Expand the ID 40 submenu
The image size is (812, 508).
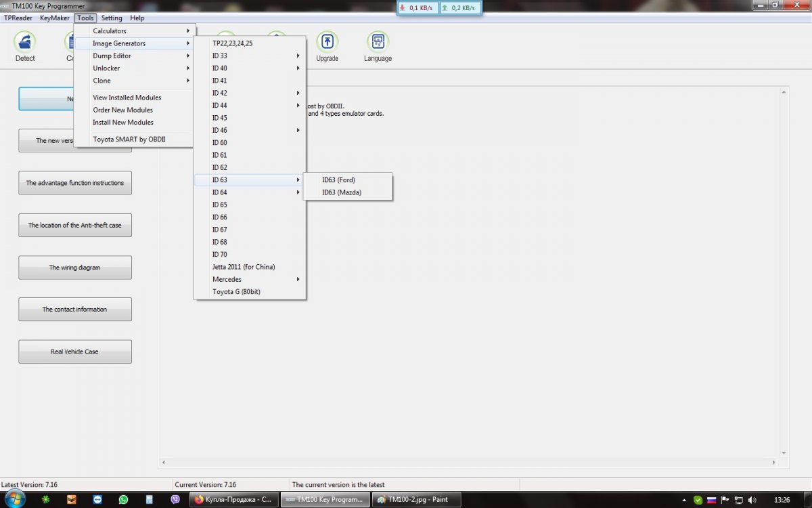[250, 68]
